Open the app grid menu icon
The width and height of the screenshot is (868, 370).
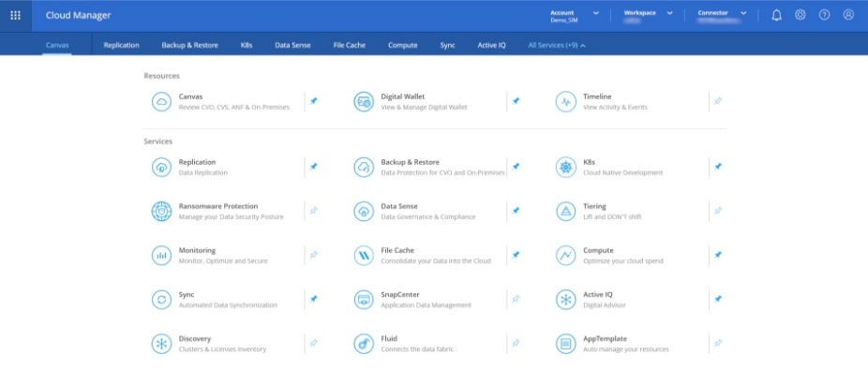(x=16, y=16)
